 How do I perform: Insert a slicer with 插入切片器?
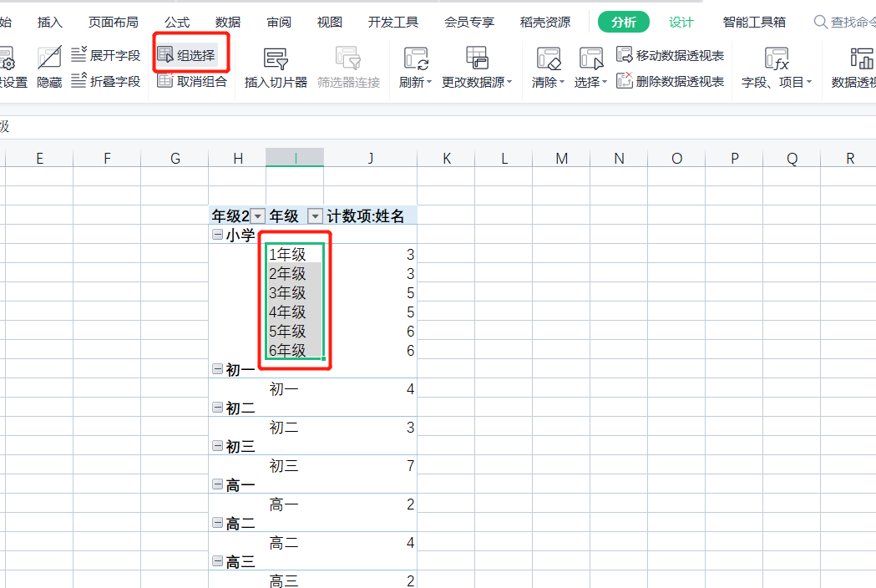[276, 68]
